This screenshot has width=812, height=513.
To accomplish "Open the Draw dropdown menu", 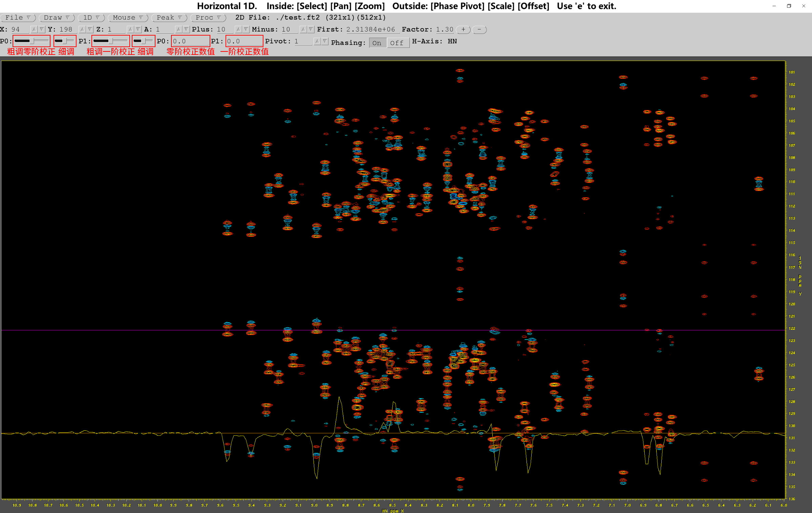I will pos(57,18).
